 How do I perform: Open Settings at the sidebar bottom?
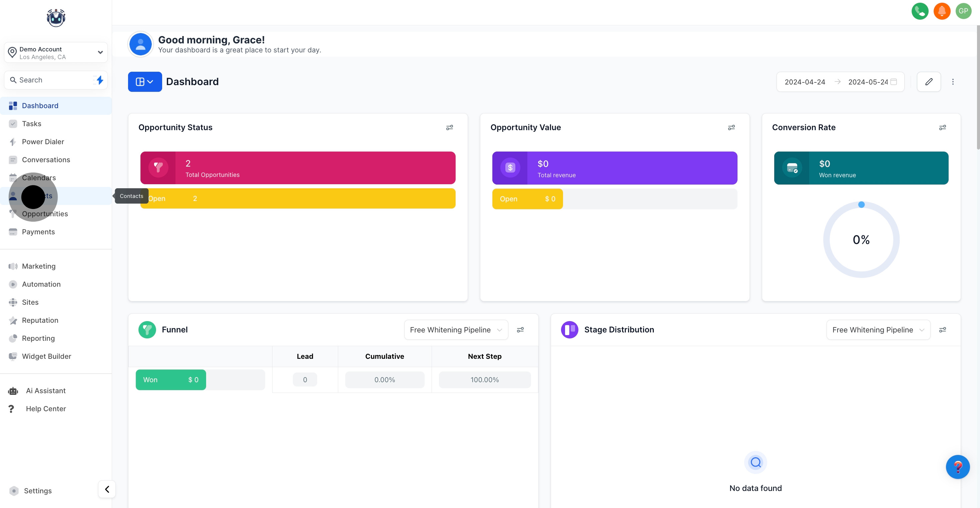coord(37,491)
